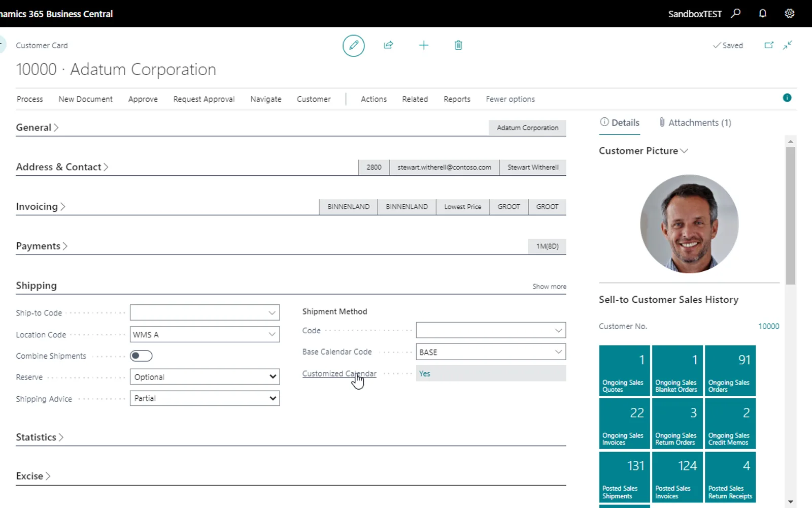The height and width of the screenshot is (508, 812).
Task: Click the trash delete icon
Action: click(x=458, y=45)
